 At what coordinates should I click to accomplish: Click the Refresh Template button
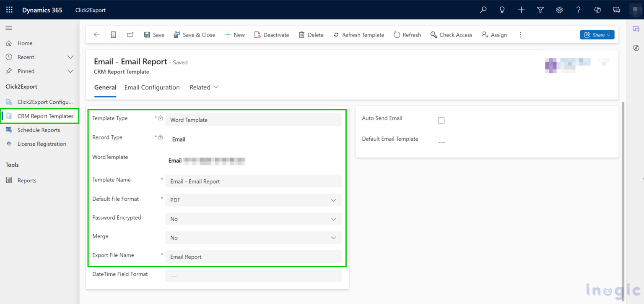pyautogui.click(x=358, y=35)
